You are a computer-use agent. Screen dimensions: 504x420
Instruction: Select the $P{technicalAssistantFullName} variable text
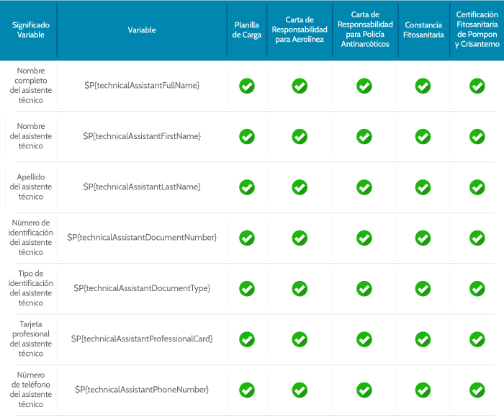(x=142, y=85)
